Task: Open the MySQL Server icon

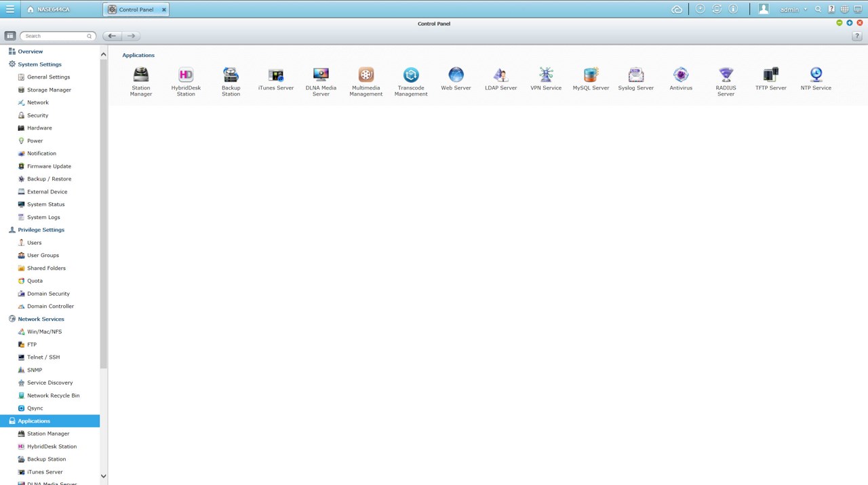Action: point(591,75)
